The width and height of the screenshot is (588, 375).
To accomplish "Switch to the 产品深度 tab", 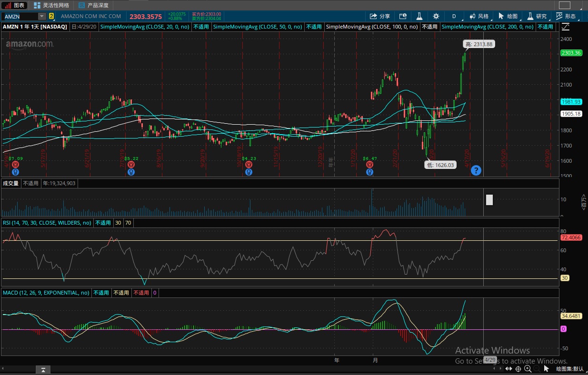I will [93, 5].
